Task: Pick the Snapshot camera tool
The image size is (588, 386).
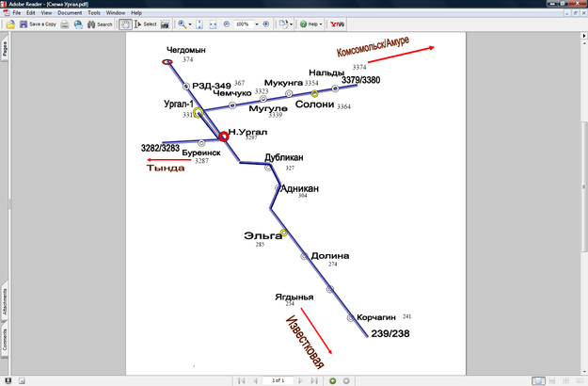Action: 165,24
